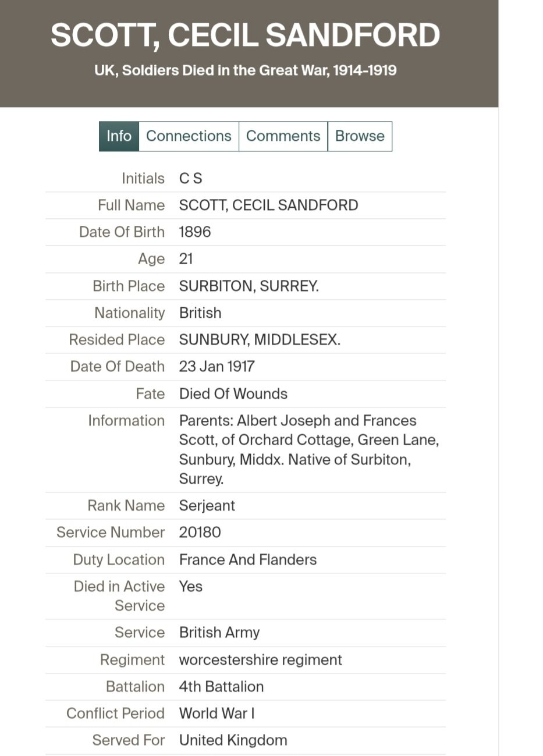
Task: Click the service number 20180
Action: [200, 532]
